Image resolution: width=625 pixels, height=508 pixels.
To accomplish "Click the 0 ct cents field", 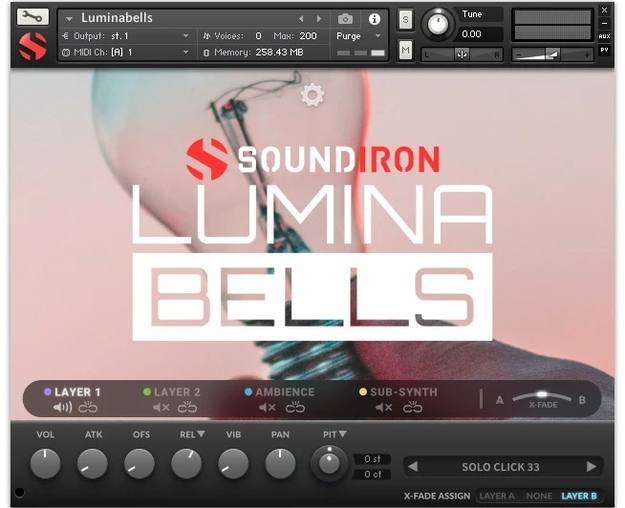I will click(372, 474).
